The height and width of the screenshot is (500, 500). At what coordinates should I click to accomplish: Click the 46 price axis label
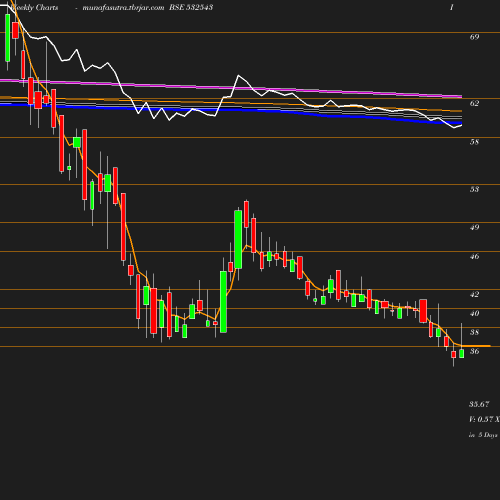coord(474,256)
